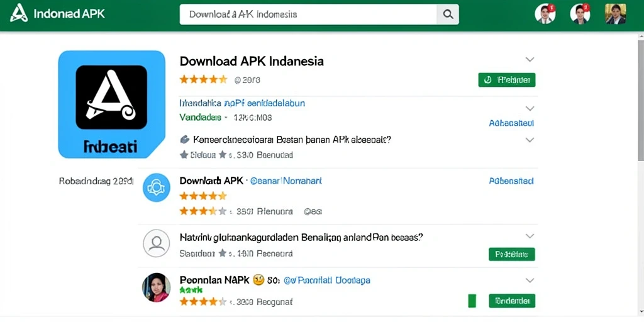Click green button in Peonnlan NAPK row
The image size is (644, 322).
(x=512, y=301)
